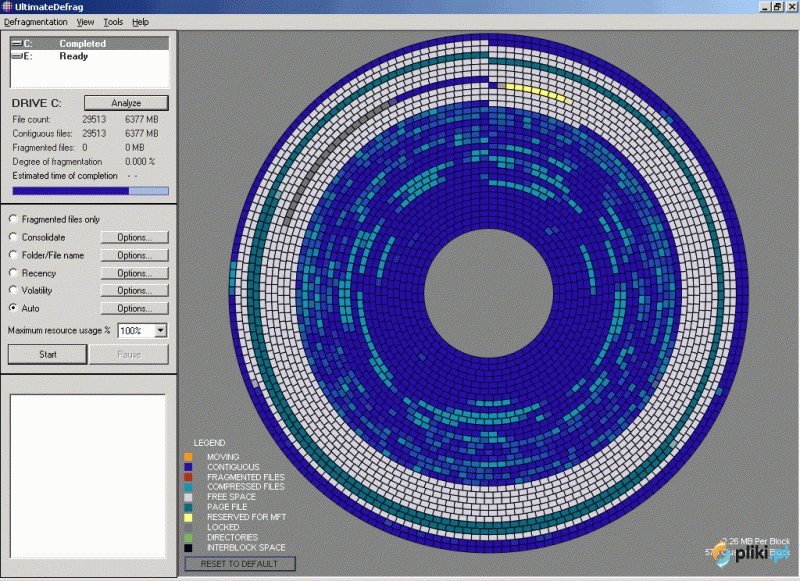Click the empty white log box under Start
The image size is (800, 581).
tap(88, 476)
